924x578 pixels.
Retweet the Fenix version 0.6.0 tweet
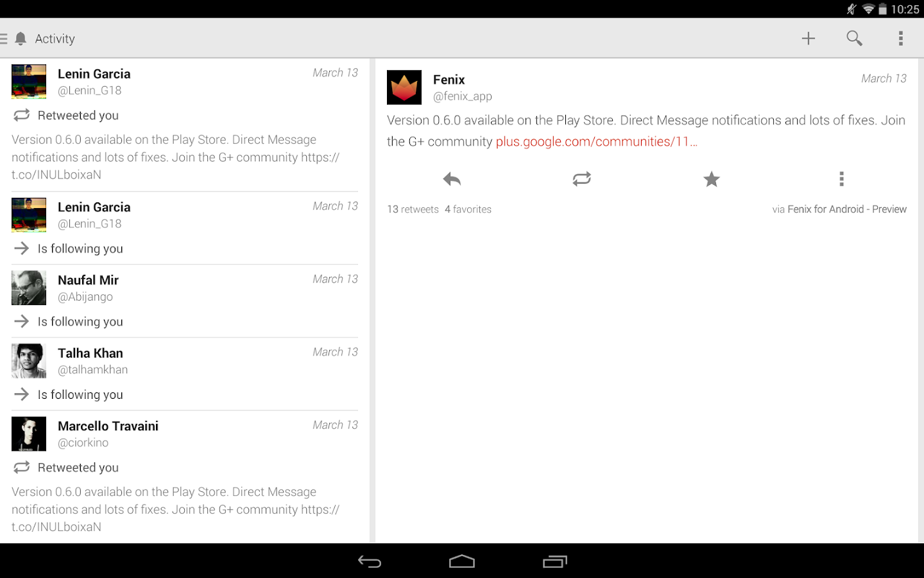(582, 179)
